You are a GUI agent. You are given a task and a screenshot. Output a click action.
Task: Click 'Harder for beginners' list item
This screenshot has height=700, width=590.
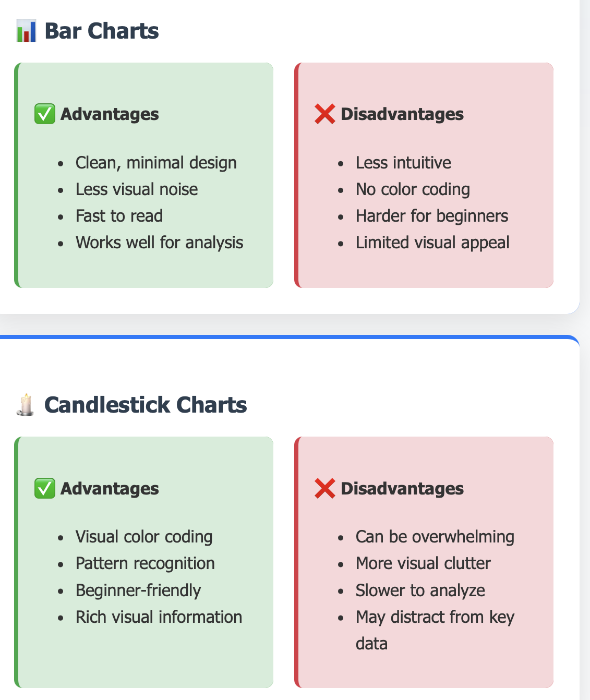coord(432,216)
